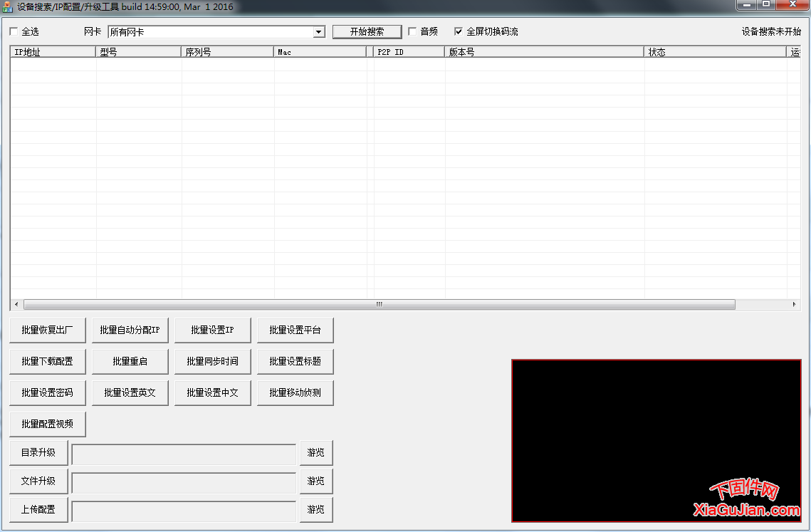Click the 批量设置平台 button
Viewport: 811px width, 532px height.
point(295,330)
